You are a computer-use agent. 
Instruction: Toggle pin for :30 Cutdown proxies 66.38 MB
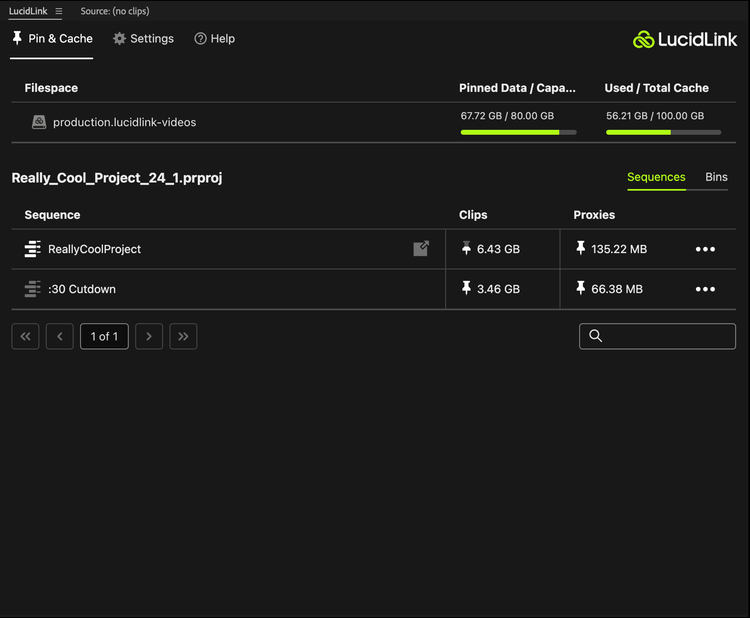pos(580,288)
